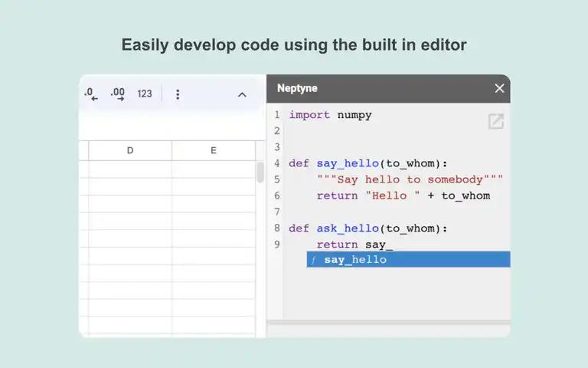Image resolution: width=588 pixels, height=368 pixels.
Task: Place cursor after 'return say_' on line 9
Action: [394, 245]
